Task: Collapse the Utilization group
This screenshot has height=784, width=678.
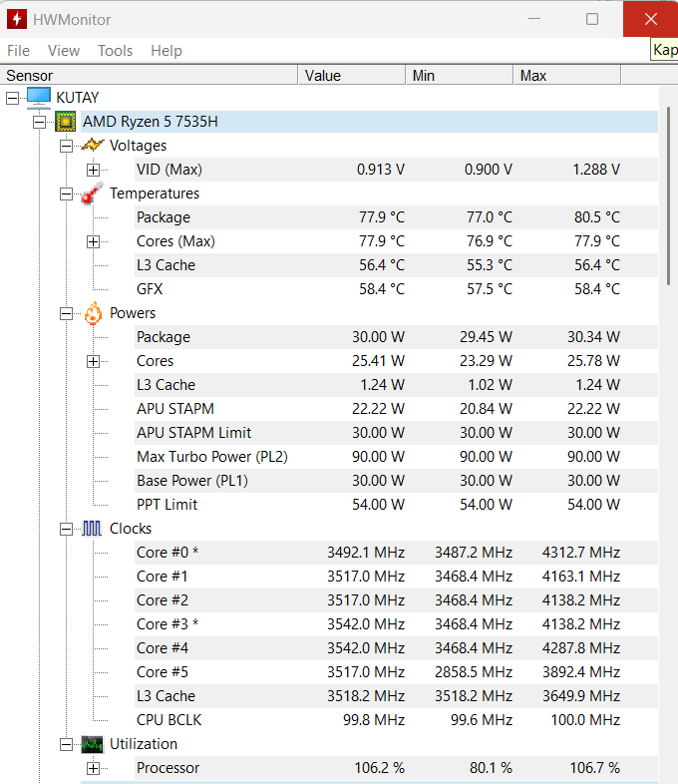Action: tap(66, 744)
